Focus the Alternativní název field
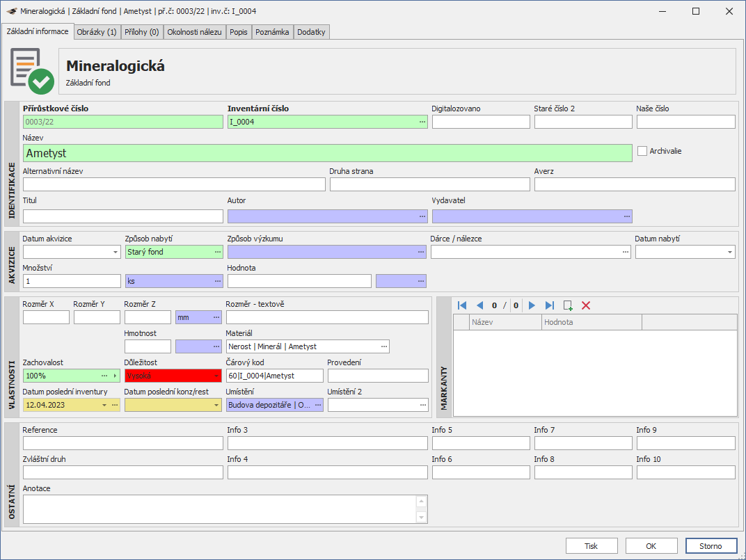The width and height of the screenshot is (746, 560). (174, 184)
